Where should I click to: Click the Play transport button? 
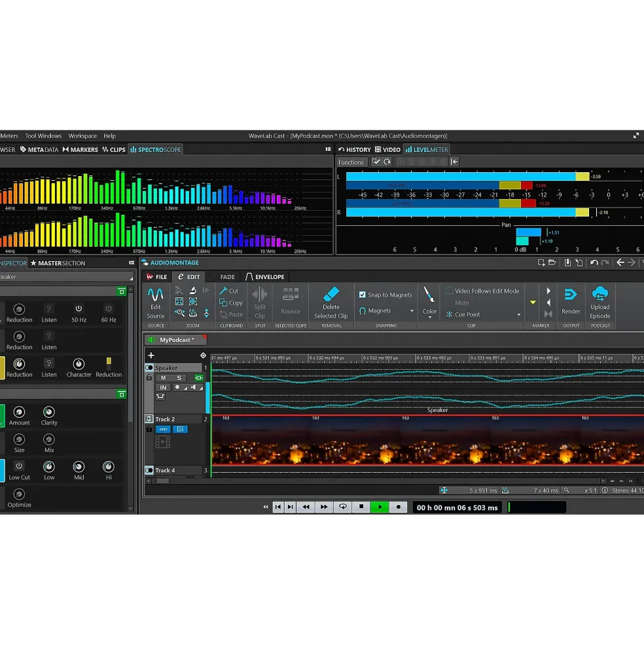click(380, 507)
